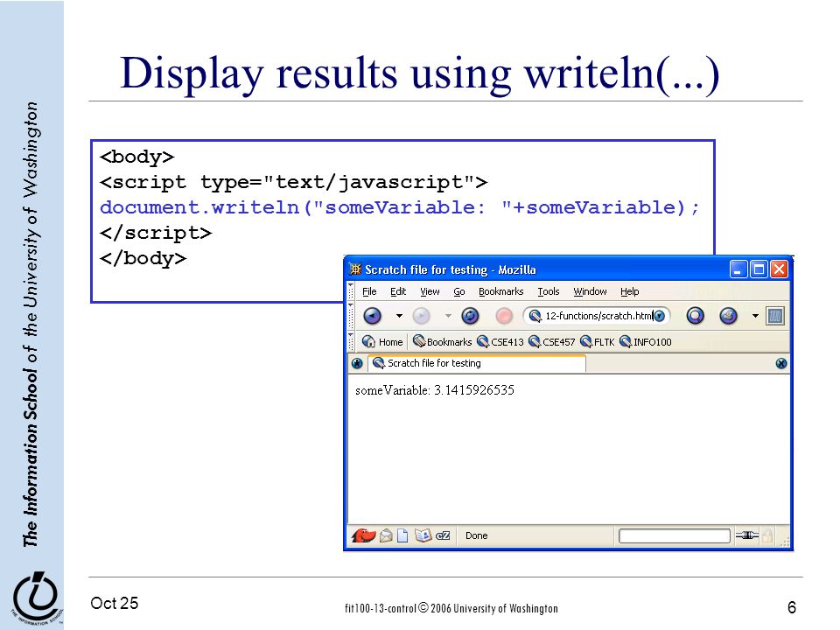Click the Mail envelope icon in status bar
840x630 pixels.
[386, 535]
